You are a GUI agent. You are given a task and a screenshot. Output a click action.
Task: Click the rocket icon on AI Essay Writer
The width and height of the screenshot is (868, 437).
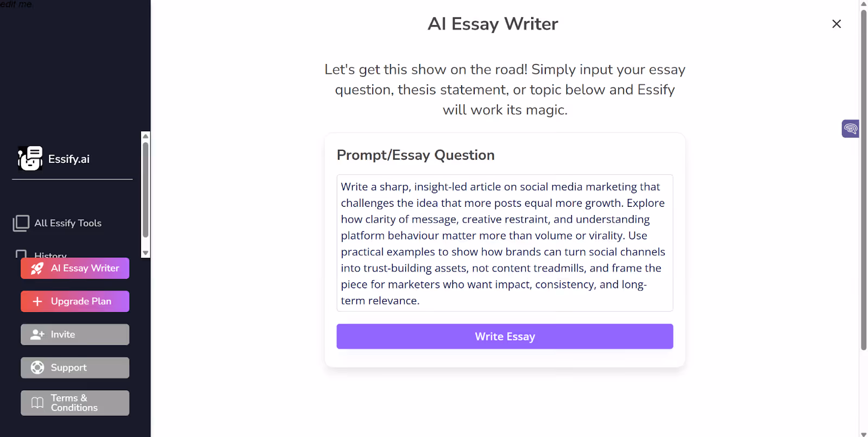(x=36, y=268)
